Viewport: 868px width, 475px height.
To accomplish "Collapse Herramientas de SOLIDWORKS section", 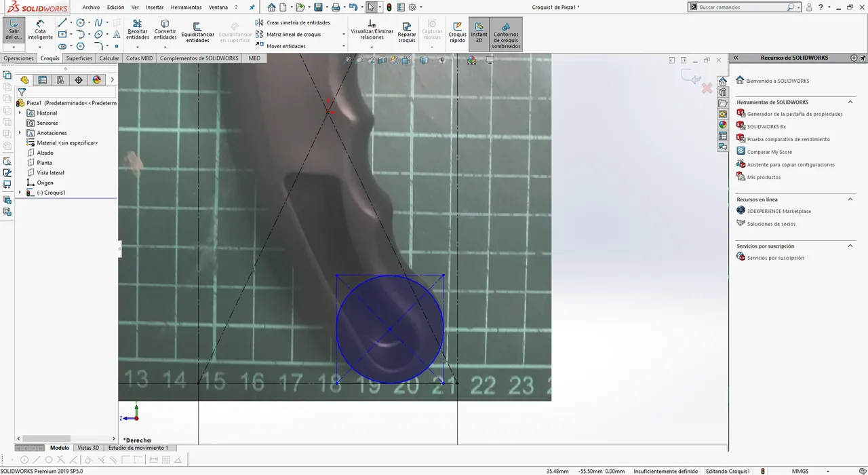I will tap(850, 102).
